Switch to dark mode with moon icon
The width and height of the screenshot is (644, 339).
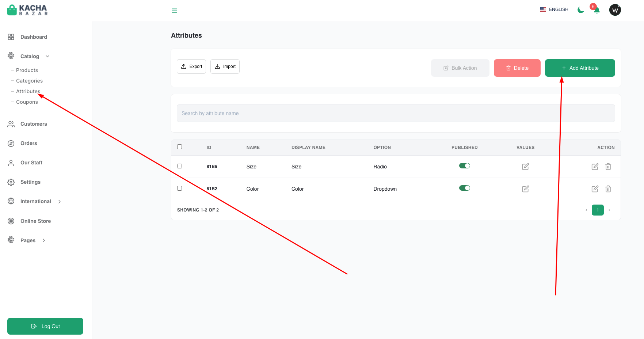coord(580,10)
